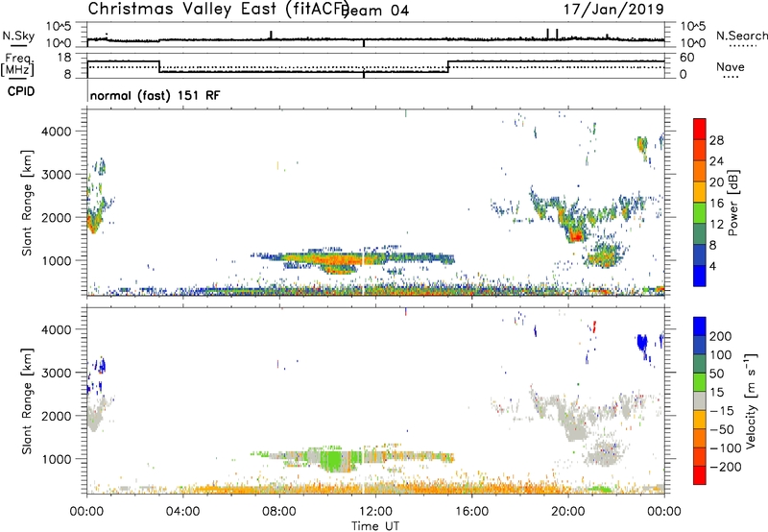Click the '3000' tick of velocity panel
Viewport: 768px width, 532px height.
click(57, 373)
